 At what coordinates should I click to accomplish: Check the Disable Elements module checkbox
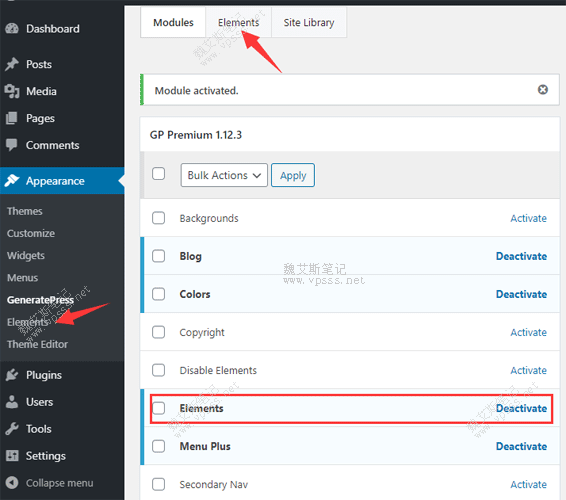pyautogui.click(x=158, y=370)
